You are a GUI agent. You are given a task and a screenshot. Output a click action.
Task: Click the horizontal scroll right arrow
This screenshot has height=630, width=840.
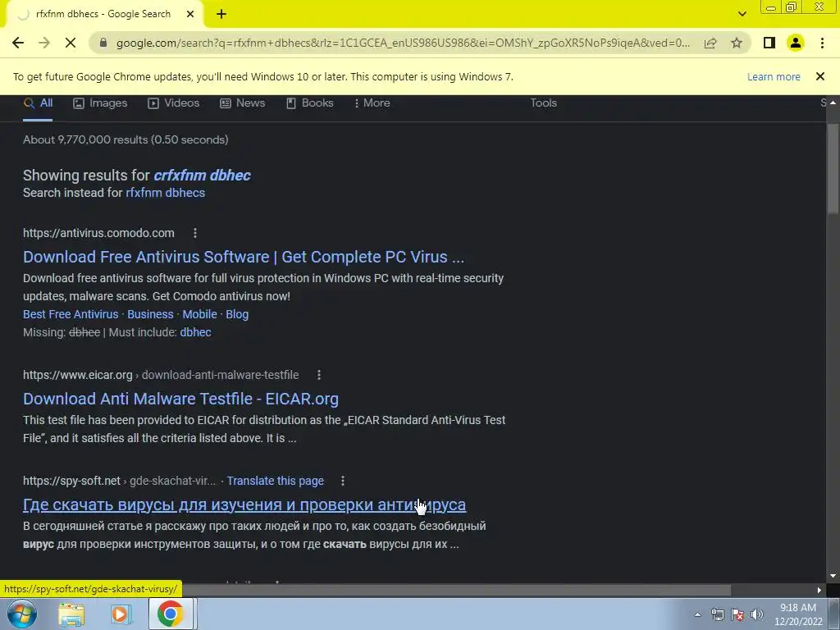pos(819,590)
